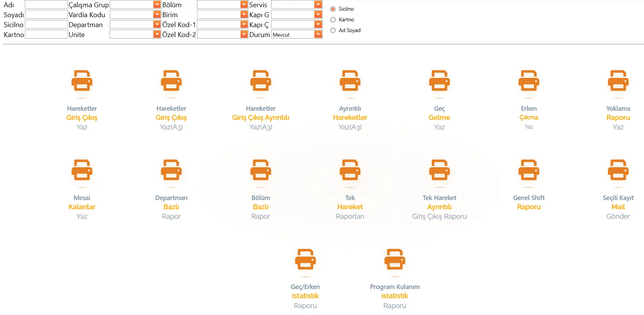Click the Bölüm Bazlı Rapor text link
Viewport: 644px width, 315px height.
tap(260, 207)
